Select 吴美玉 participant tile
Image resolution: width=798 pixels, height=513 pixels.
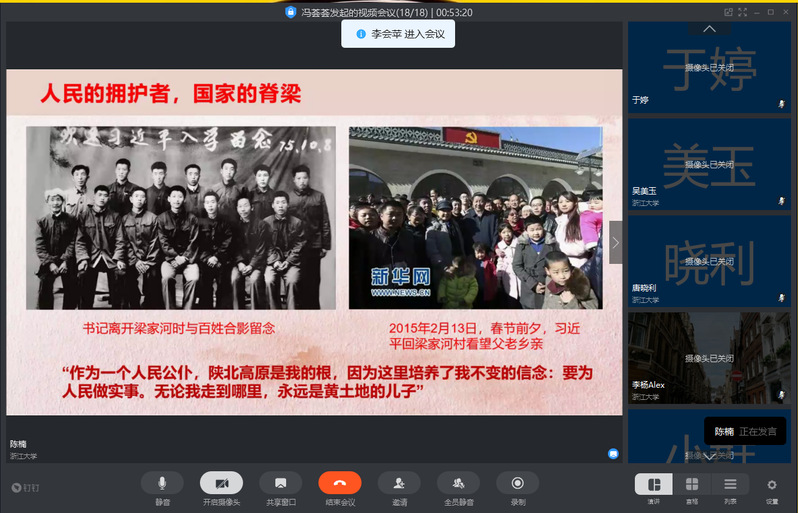[x=709, y=164]
